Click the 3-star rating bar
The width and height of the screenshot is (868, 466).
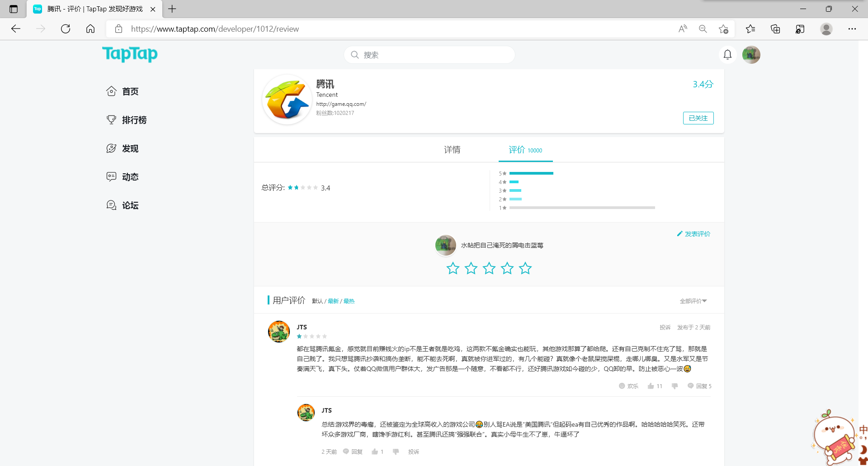(515, 190)
